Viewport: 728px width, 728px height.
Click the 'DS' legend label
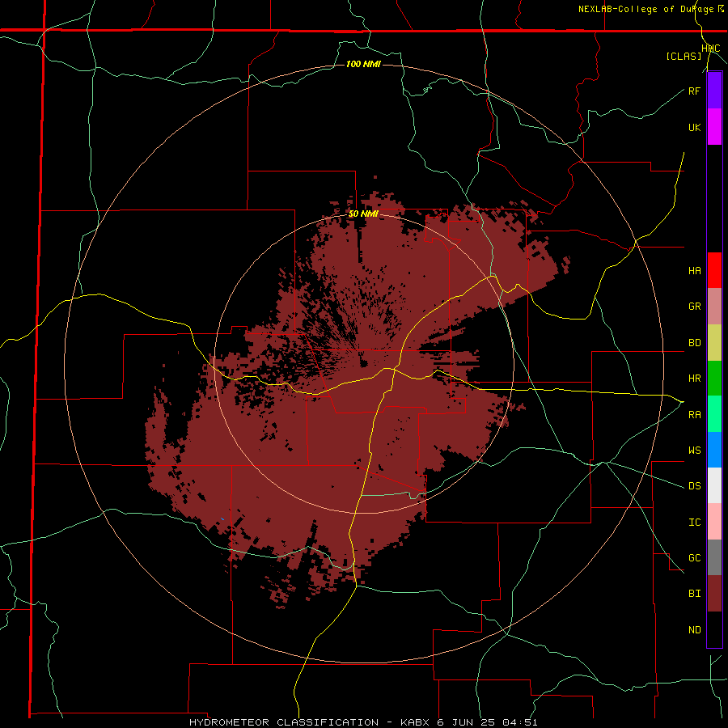694,486
